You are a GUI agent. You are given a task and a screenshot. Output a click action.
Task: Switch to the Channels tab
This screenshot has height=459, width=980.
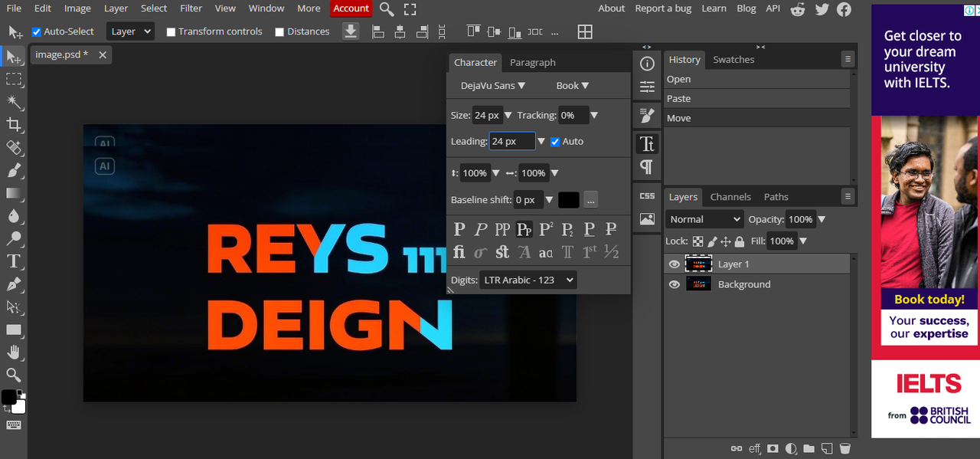point(730,197)
